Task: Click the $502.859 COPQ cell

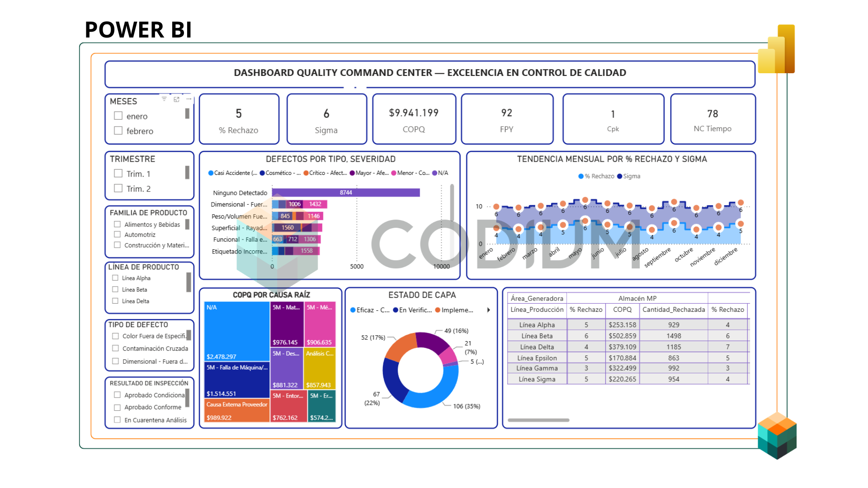Action: tap(623, 336)
